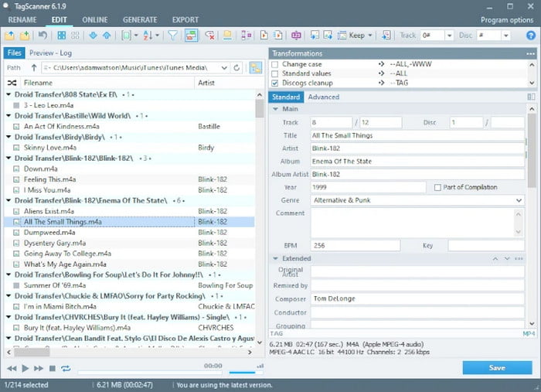Click the stop playback button
The image size is (541, 392).
click(53, 369)
